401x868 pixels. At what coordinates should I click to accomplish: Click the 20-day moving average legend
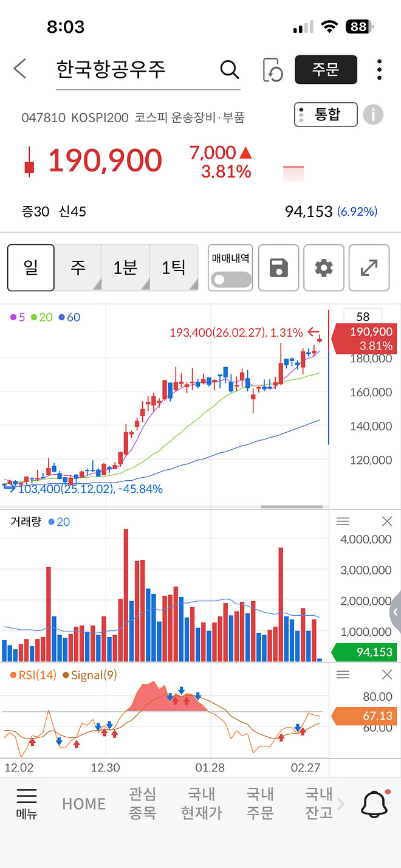pos(42,317)
